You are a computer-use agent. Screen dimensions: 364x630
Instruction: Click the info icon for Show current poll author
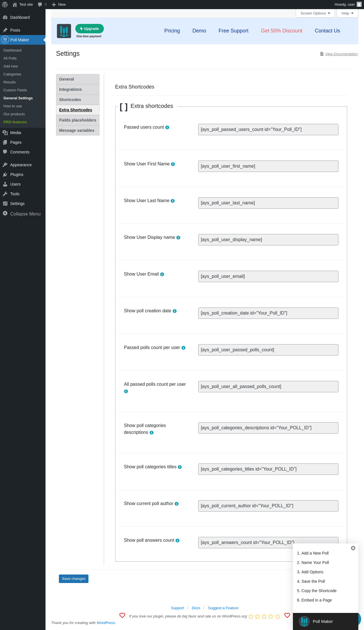click(177, 504)
